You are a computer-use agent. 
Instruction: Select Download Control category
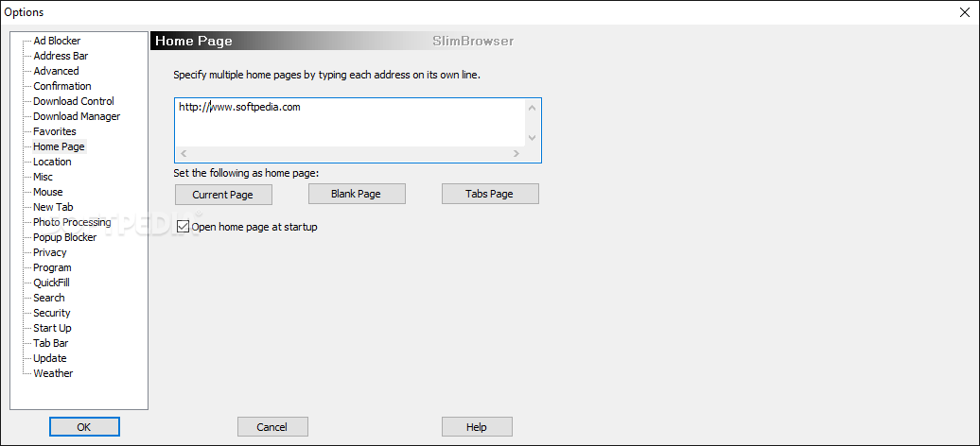coord(74,101)
